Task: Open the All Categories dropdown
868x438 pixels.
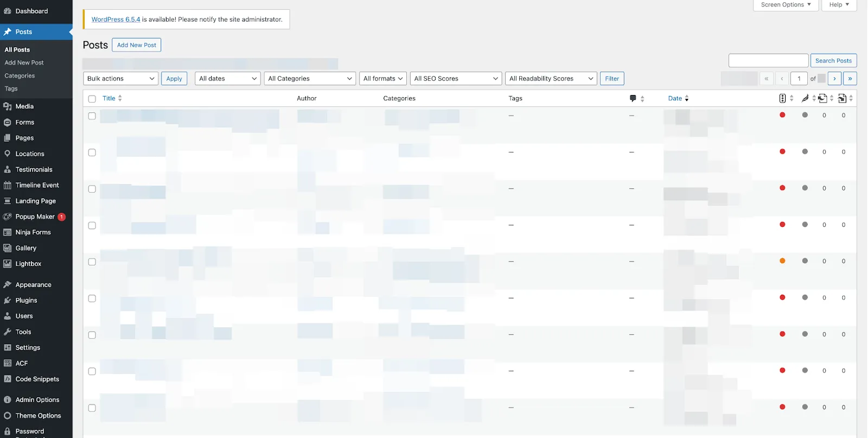Action: 310,79
